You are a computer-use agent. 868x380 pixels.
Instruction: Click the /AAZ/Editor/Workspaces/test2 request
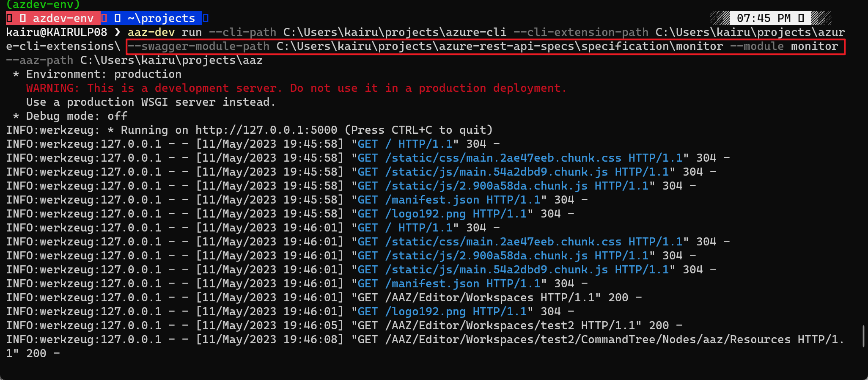tap(497, 325)
